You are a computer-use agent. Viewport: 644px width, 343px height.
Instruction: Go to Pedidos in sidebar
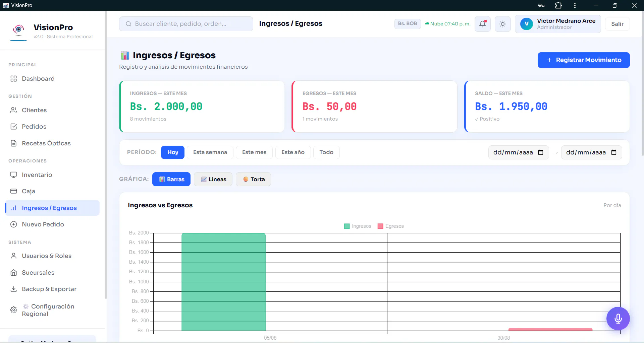52,127
